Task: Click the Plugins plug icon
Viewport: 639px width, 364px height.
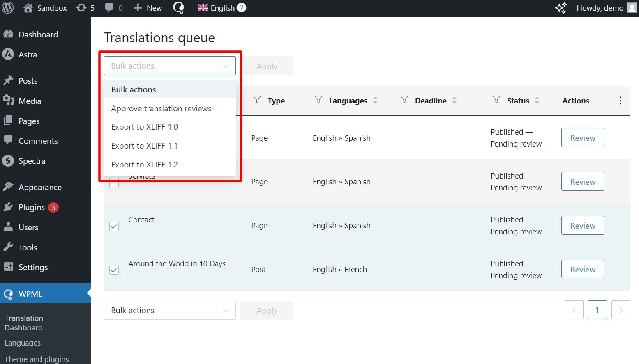Action: pos(8,207)
